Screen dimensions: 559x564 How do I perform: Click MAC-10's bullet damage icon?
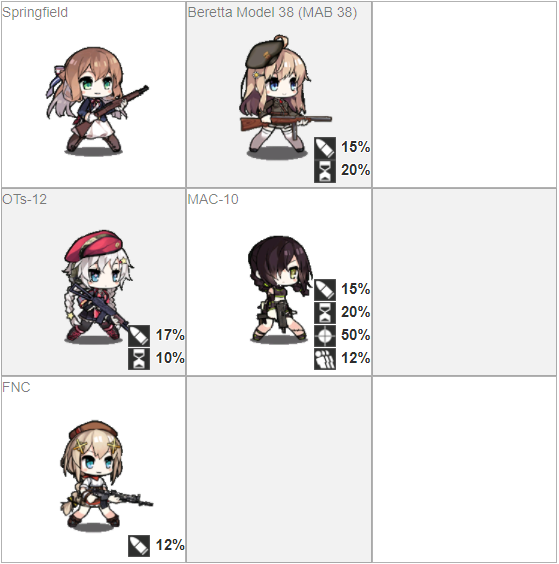(x=325, y=290)
